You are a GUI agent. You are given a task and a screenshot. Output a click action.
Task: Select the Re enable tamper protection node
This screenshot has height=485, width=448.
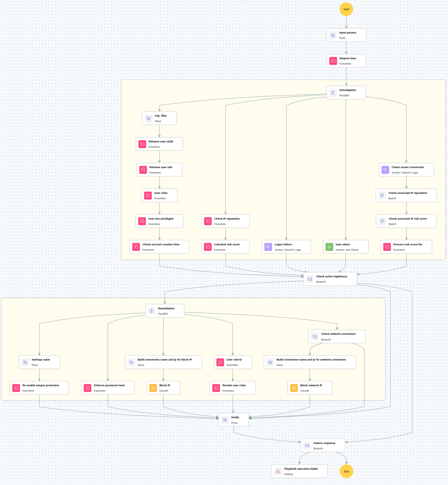point(39,388)
